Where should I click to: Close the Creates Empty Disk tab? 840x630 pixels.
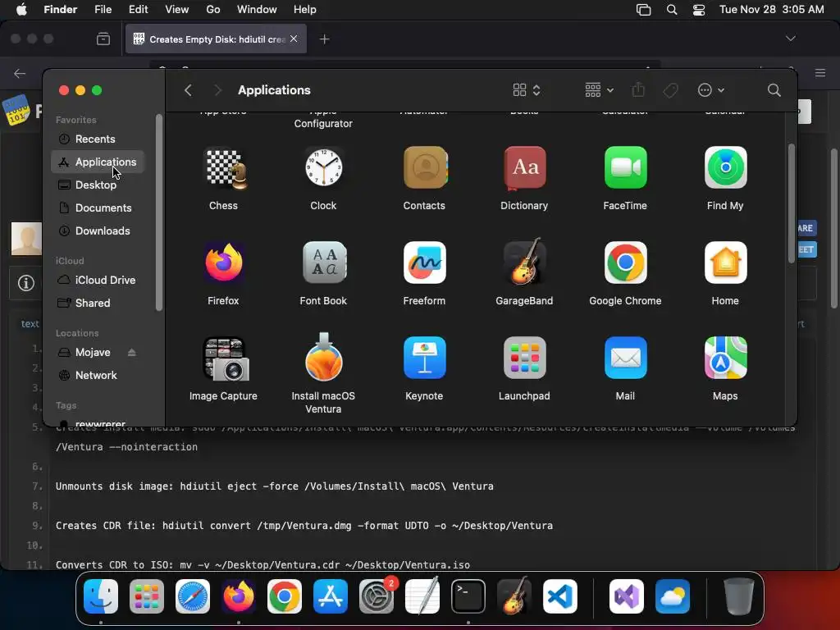click(x=294, y=39)
